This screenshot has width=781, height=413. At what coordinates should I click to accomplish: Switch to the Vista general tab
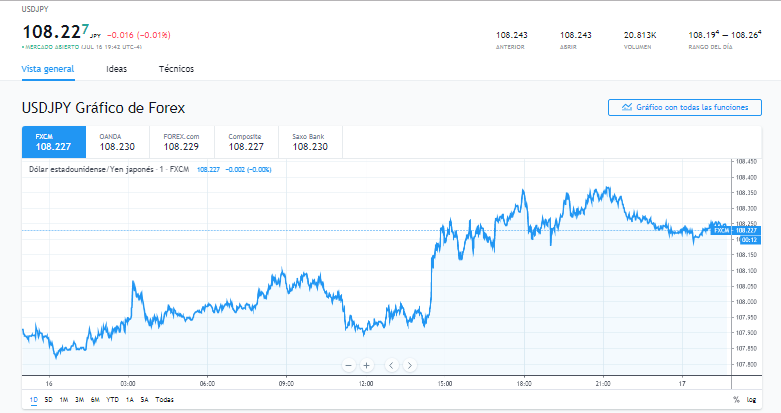tap(48, 69)
